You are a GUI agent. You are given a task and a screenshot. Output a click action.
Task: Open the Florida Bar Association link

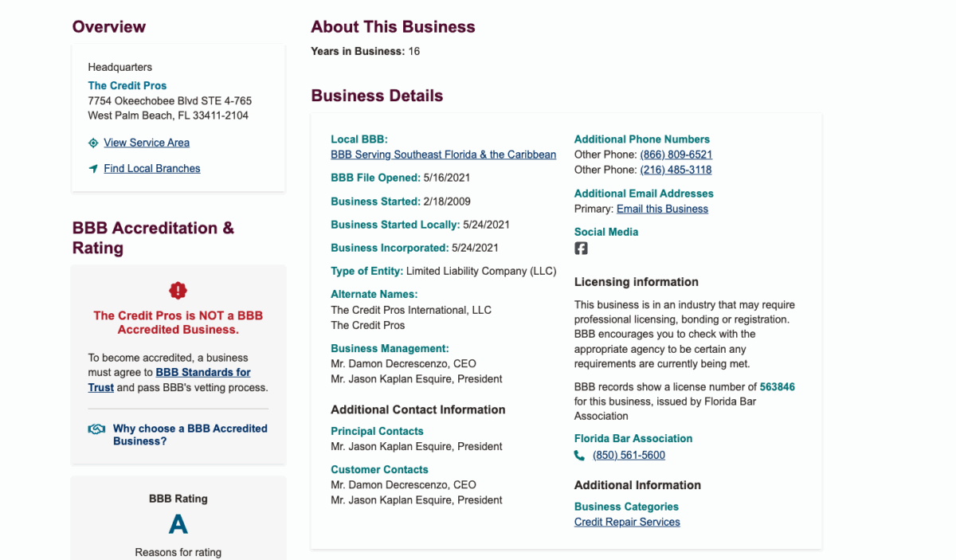point(633,438)
